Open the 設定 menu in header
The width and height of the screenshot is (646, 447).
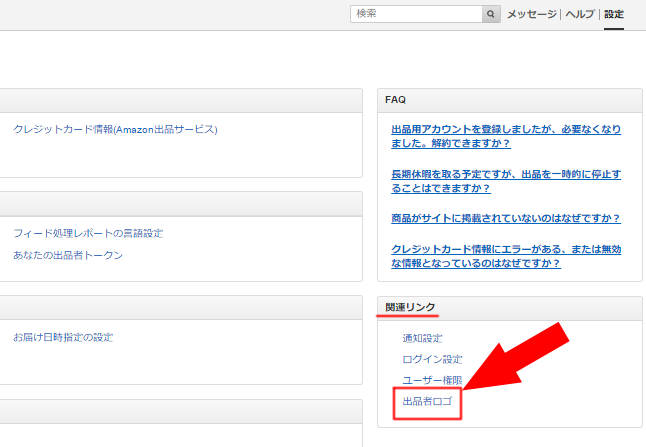[x=614, y=14]
